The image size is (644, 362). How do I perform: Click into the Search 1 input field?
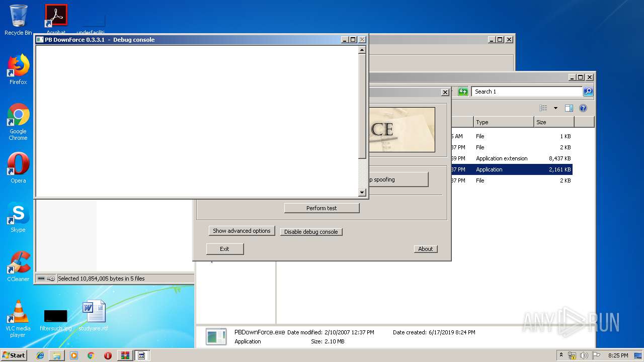point(527,92)
